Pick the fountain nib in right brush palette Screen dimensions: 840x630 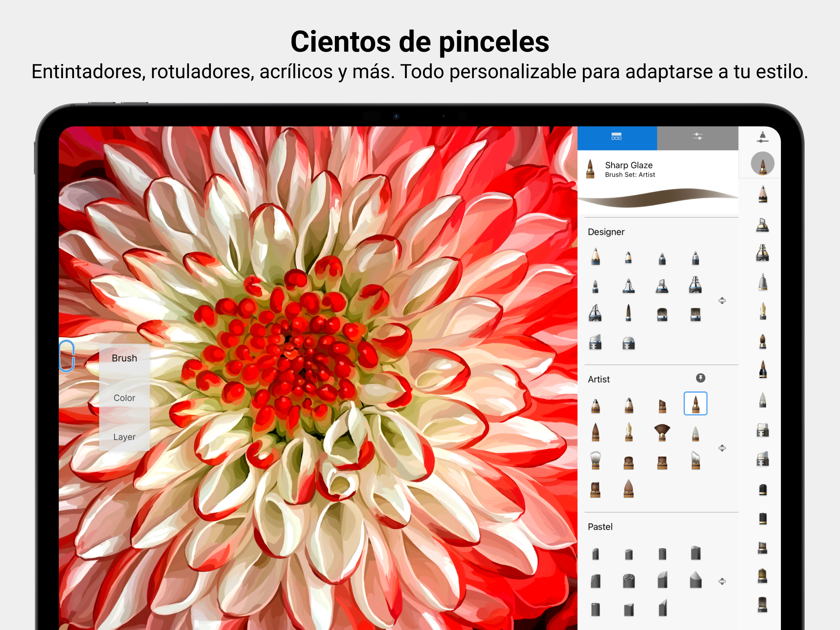(x=763, y=311)
